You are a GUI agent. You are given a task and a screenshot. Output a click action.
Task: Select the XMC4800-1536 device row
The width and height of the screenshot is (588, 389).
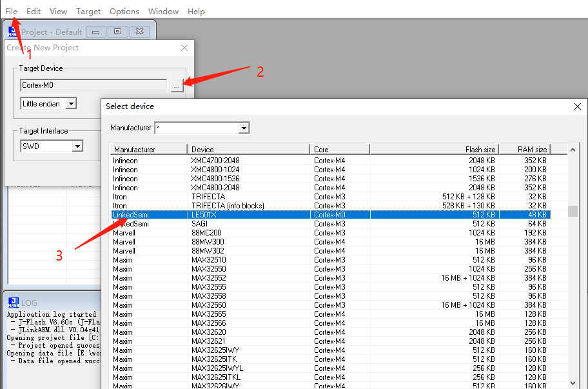pyautogui.click(x=331, y=179)
